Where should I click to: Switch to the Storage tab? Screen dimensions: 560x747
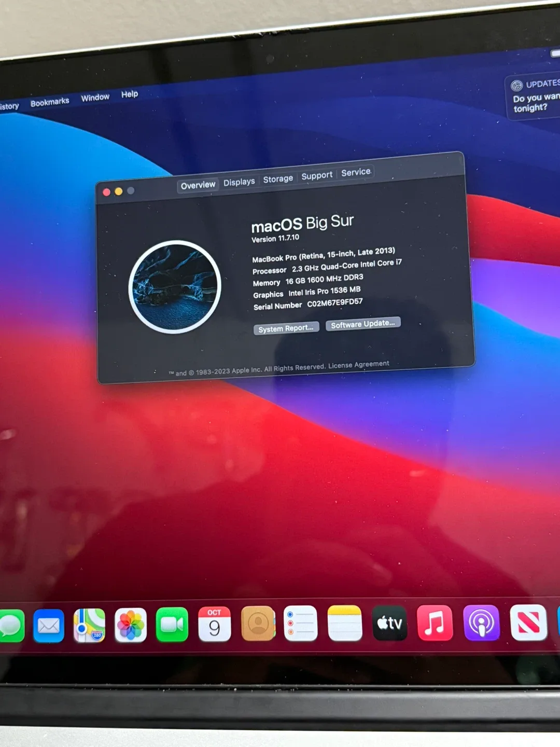pos(278,179)
